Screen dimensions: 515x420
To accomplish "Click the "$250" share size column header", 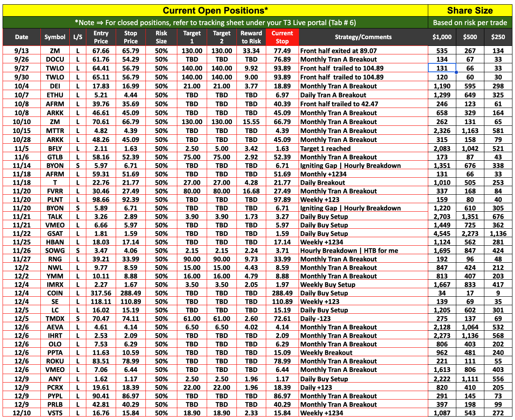I will click(x=498, y=37).
